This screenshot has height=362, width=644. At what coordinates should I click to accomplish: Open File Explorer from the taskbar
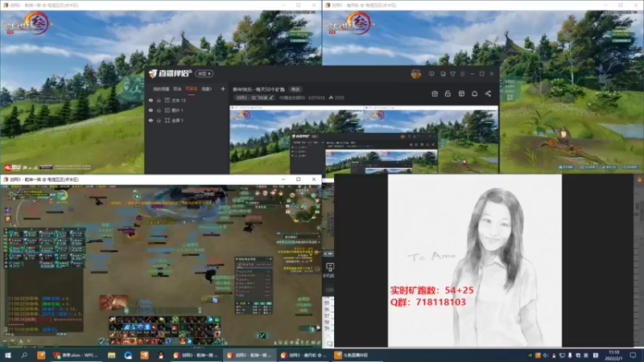[111, 355]
